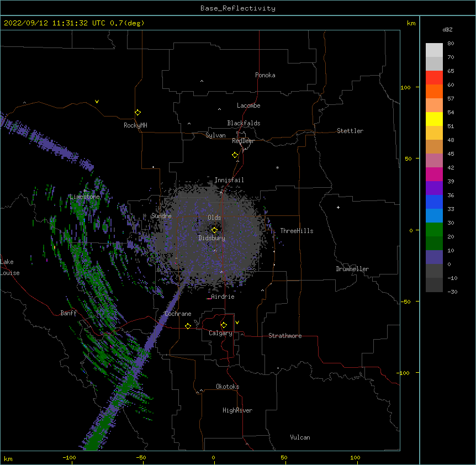476x465 pixels.
Task: Click the Calgary city label
Action: click(x=220, y=333)
